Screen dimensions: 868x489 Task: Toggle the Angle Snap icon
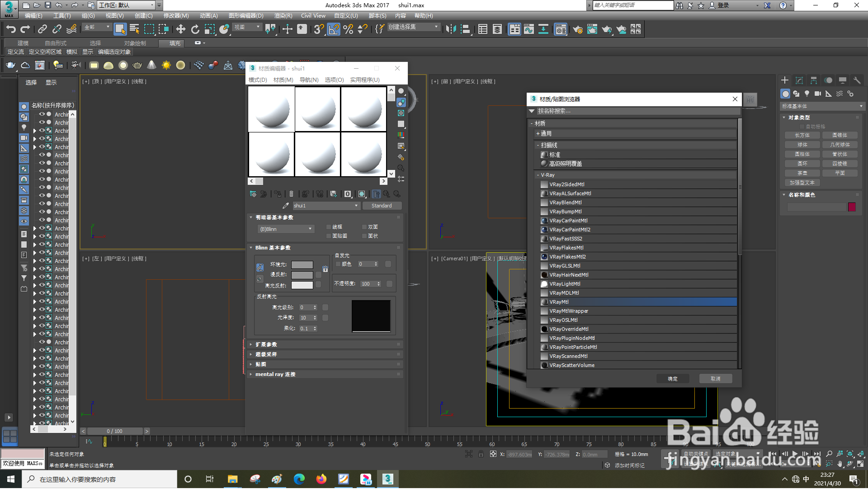334,29
